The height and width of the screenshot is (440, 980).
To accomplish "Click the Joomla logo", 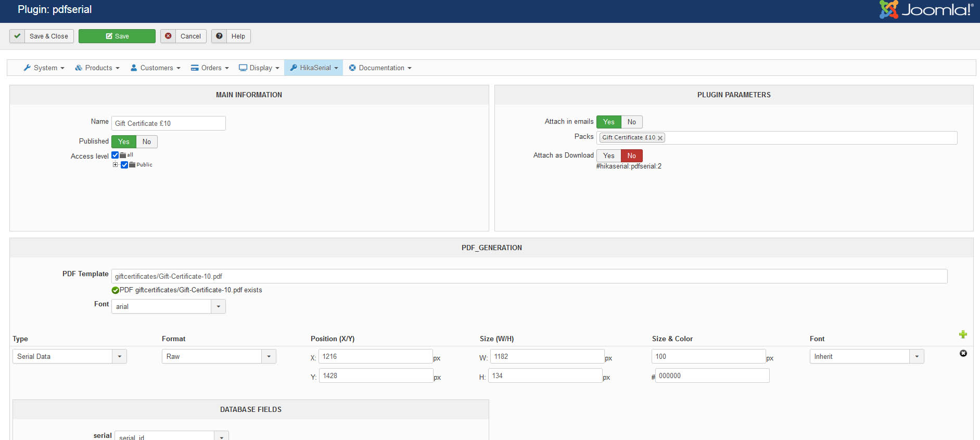I will click(x=926, y=9).
